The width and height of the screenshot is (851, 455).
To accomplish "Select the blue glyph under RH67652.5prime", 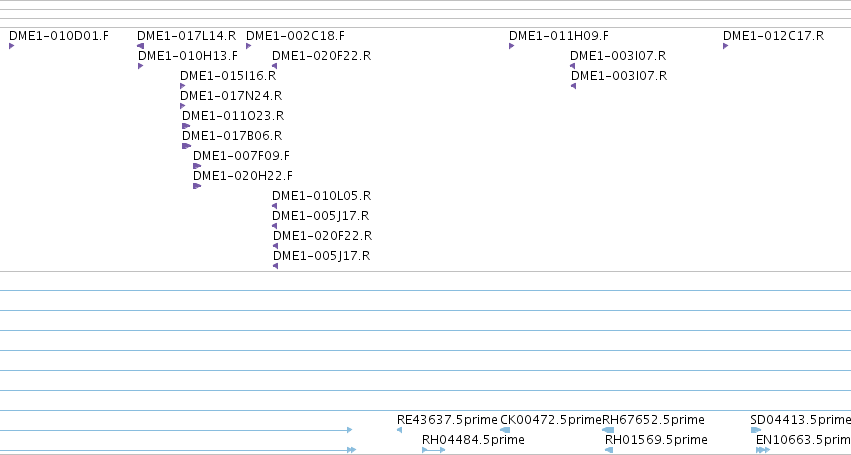I will pyautogui.click(x=608, y=430).
